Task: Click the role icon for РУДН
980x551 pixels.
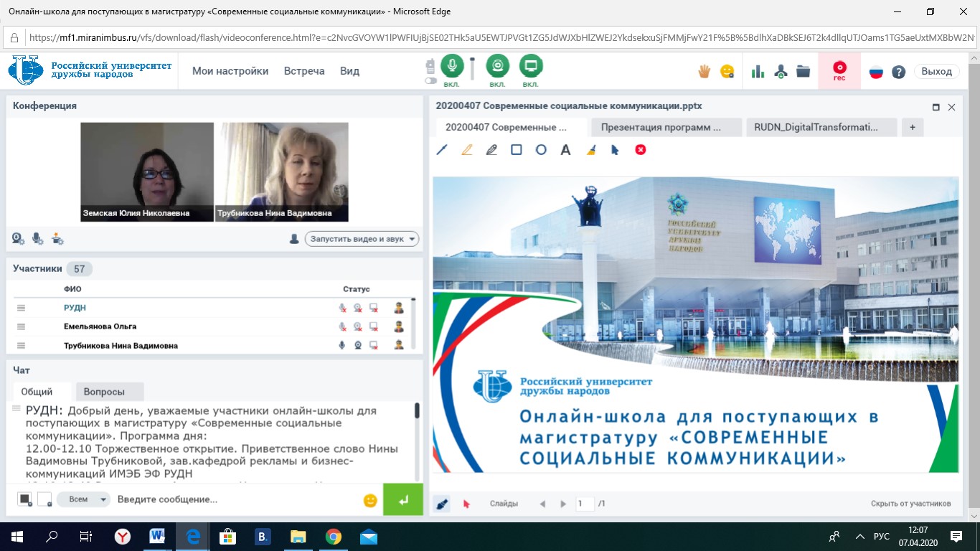Action: [399, 308]
